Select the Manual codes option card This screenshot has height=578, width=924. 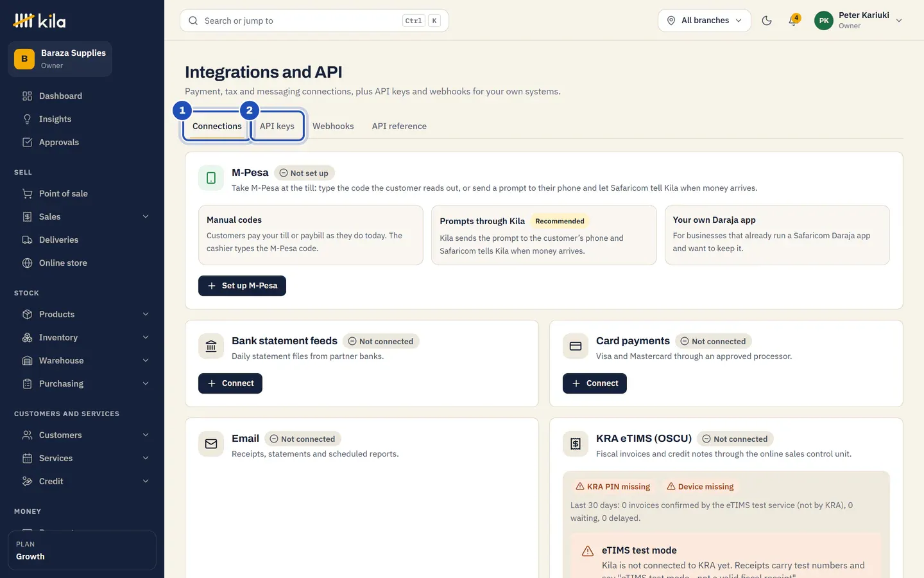pyautogui.click(x=311, y=235)
